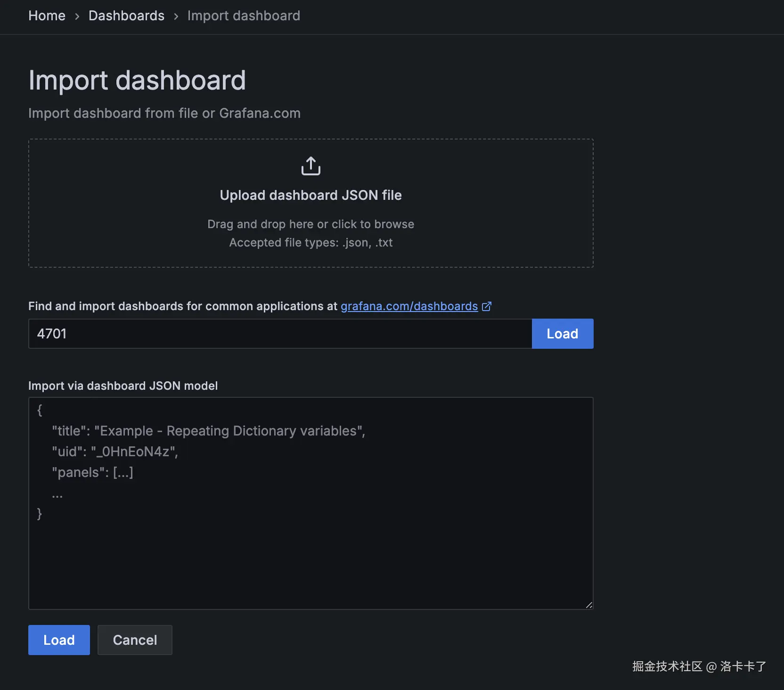784x690 pixels.
Task: Click the "Drag and drop here or click to browse" text
Action: [311, 224]
